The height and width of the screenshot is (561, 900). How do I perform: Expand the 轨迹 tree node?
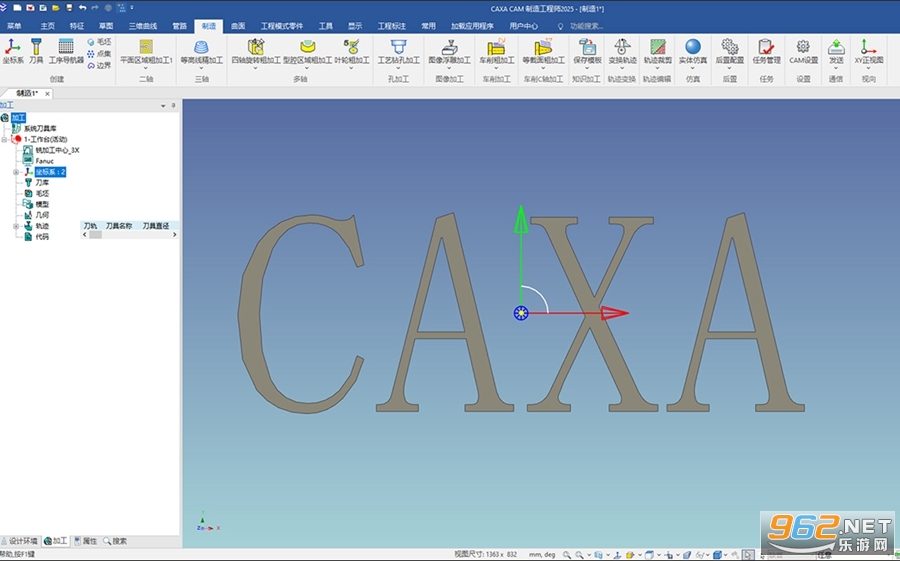tap(16, 226)
